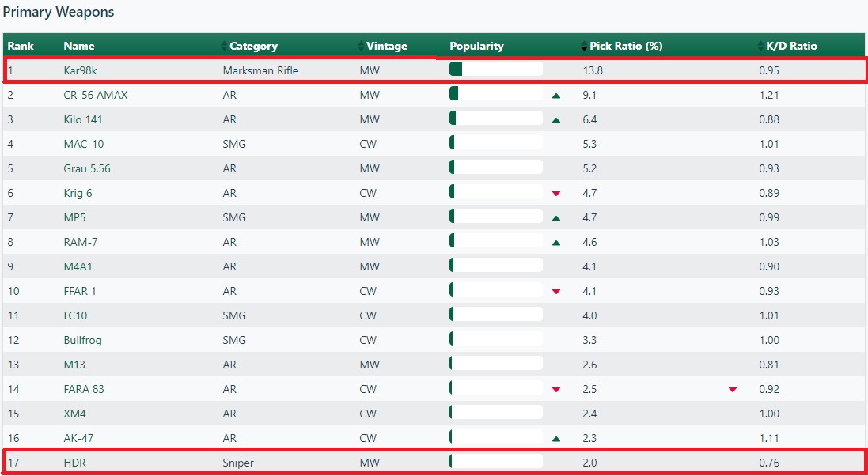Click the red down arrow in FFAR 1 row
This screenshot has height=476, width=868.
click(x=555, y=292)
